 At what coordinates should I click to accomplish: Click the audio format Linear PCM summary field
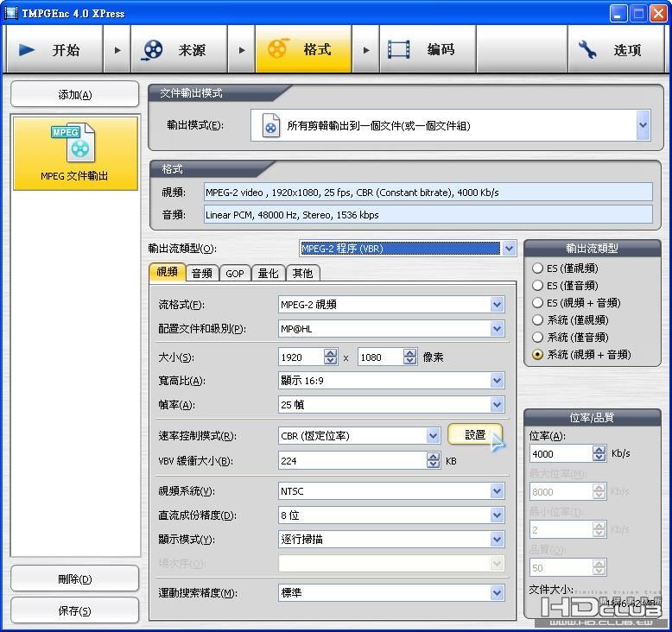[428, 215]
